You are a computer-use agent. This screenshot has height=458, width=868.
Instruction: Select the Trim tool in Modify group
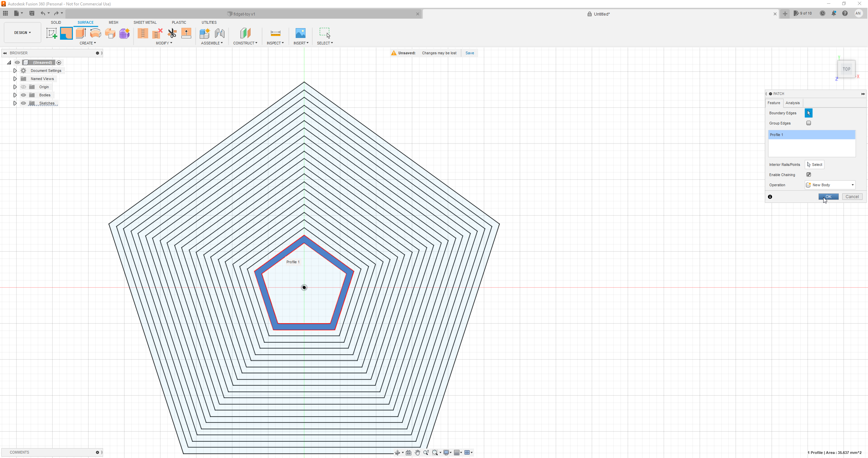[173, 33]
